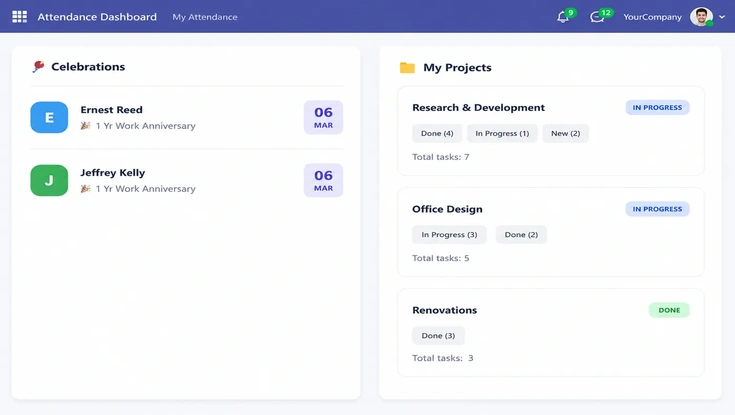The image size is (735, 415).
Task: Click Ernest Reed's 06 MAR date badge
Action: [323, 117]
